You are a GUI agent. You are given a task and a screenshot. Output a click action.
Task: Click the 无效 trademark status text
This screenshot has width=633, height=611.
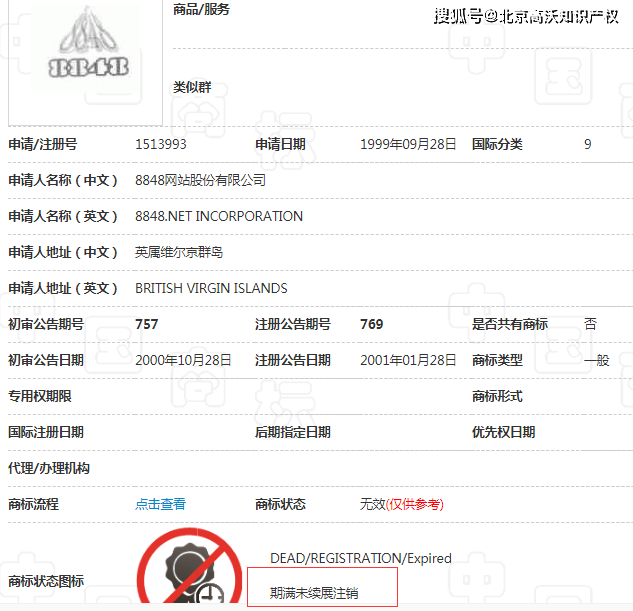coord(372,504)
